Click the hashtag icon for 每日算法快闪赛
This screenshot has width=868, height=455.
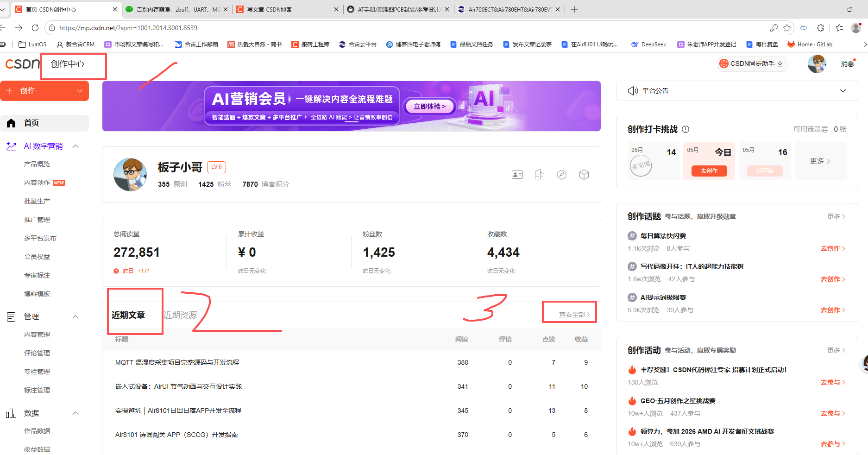click(x=632, y=236)
